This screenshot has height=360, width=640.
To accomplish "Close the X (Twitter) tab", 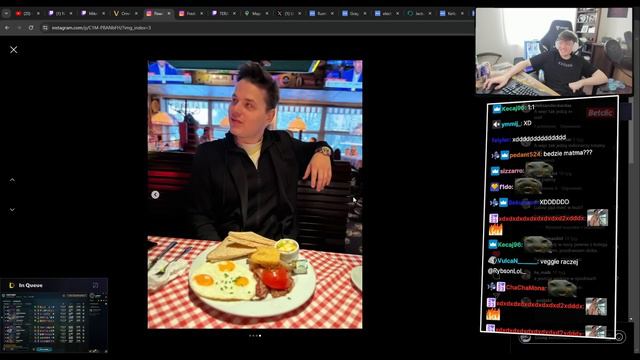I will pyautogui.click(x=300, y=13).
